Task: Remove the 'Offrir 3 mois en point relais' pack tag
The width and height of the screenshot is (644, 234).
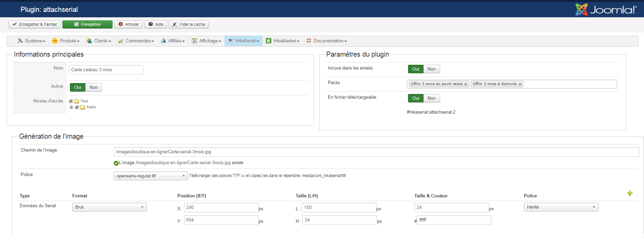Action: [466, 84]
